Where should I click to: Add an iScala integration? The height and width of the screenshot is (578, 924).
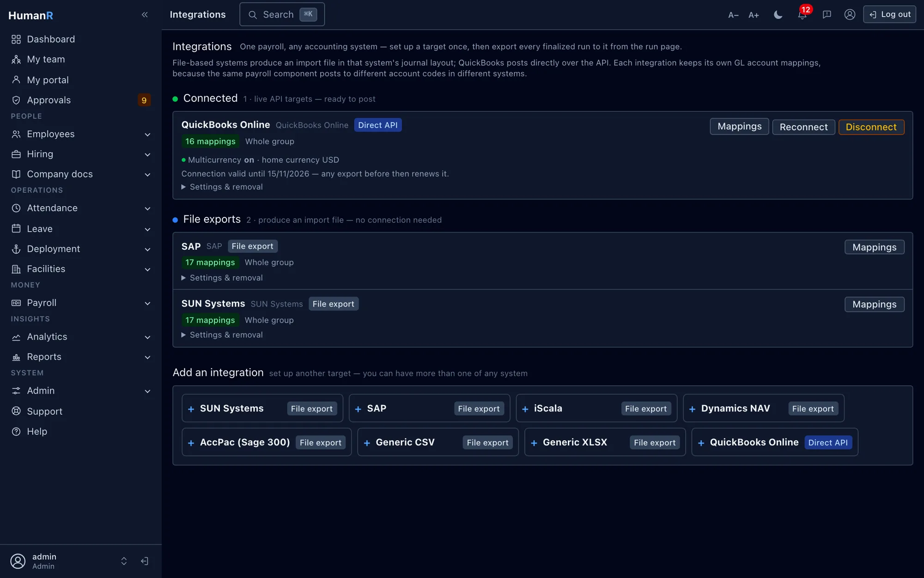(596, 408)
